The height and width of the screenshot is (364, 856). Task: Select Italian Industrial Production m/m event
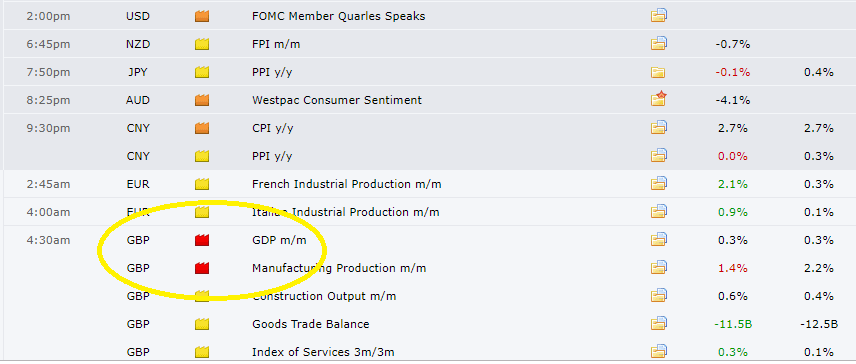pos(346,212)
